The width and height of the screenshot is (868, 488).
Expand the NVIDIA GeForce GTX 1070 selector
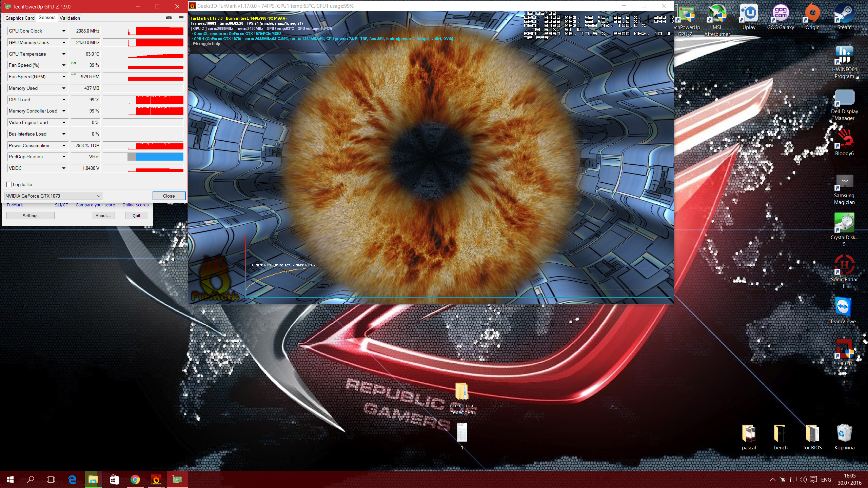[98, 196]
